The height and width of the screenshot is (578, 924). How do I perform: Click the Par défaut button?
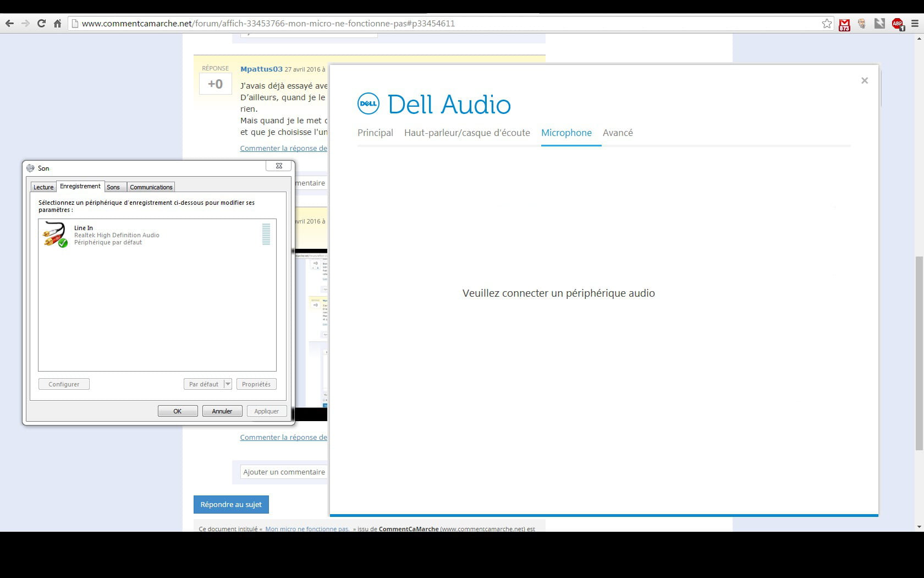click(204, 384)
